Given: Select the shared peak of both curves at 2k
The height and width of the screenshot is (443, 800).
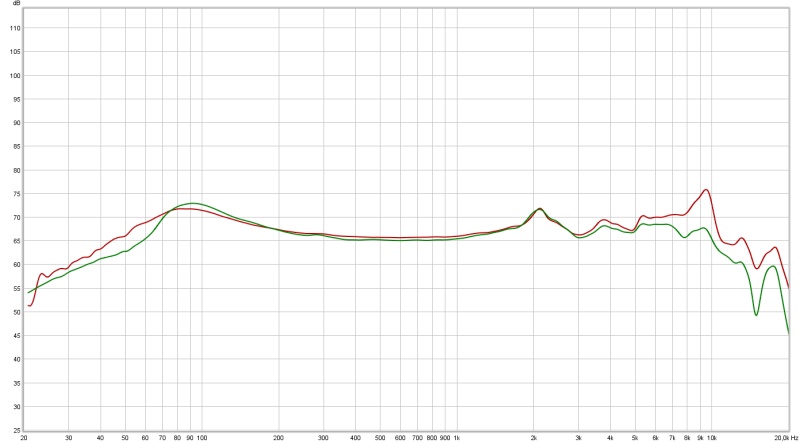Looking at the screenshot, I should 539,209.
